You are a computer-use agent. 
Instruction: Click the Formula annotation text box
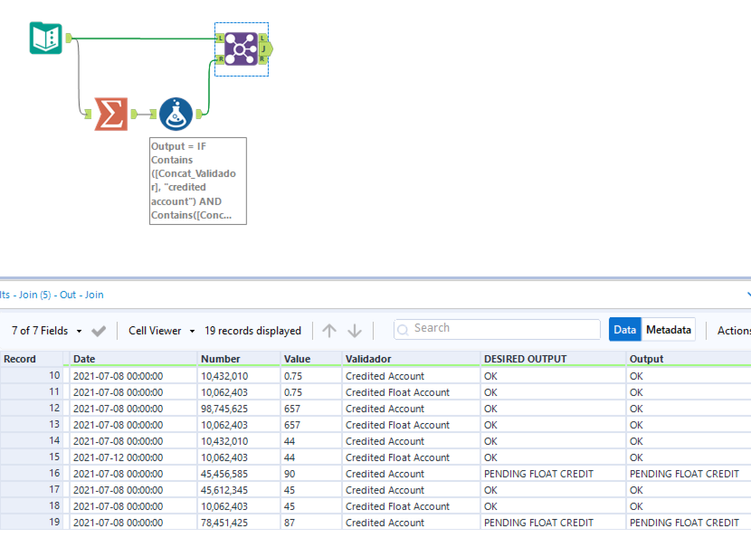[x=198, y=181]
